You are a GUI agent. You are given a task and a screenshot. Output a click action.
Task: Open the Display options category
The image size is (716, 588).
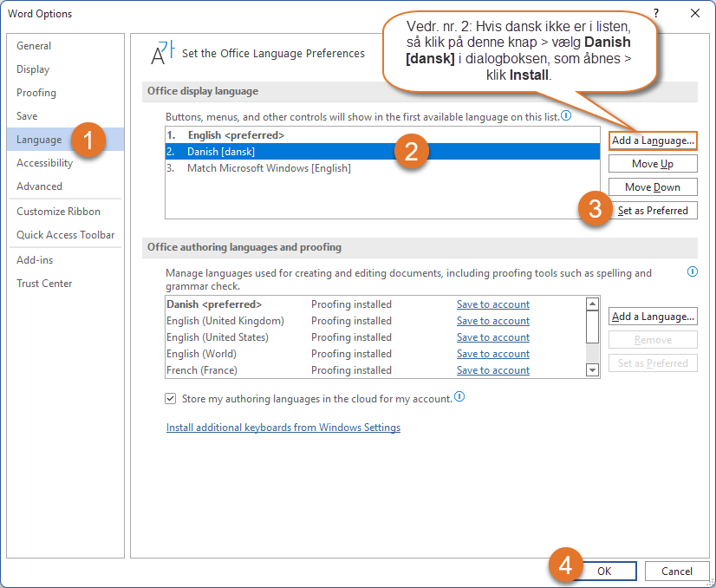click(65, 69)
